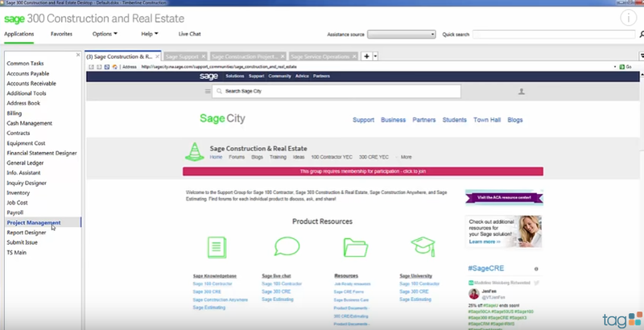Add a new tab with plus button
Screen dimensions: 644x330
tap(367, 56)
